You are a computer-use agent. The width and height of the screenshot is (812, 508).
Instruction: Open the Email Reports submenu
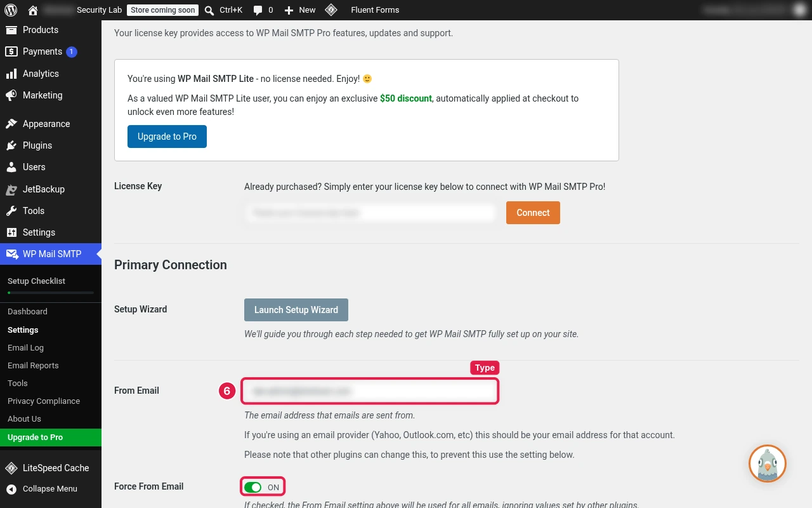pyautogui.click(x=33, y=366)
